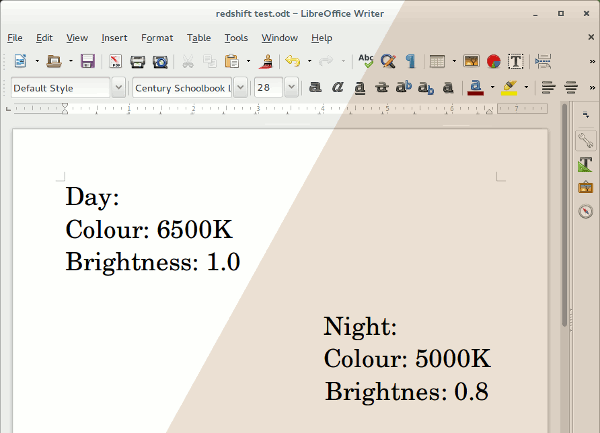600x433 pixels.
Task: Open the sidebar Gallery panel
Action: 585,187
